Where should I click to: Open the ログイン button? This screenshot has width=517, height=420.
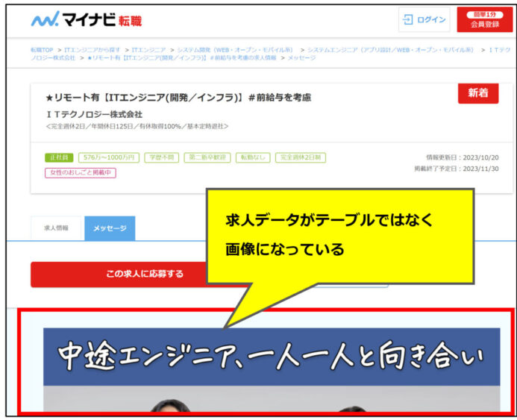pos(424,19)
